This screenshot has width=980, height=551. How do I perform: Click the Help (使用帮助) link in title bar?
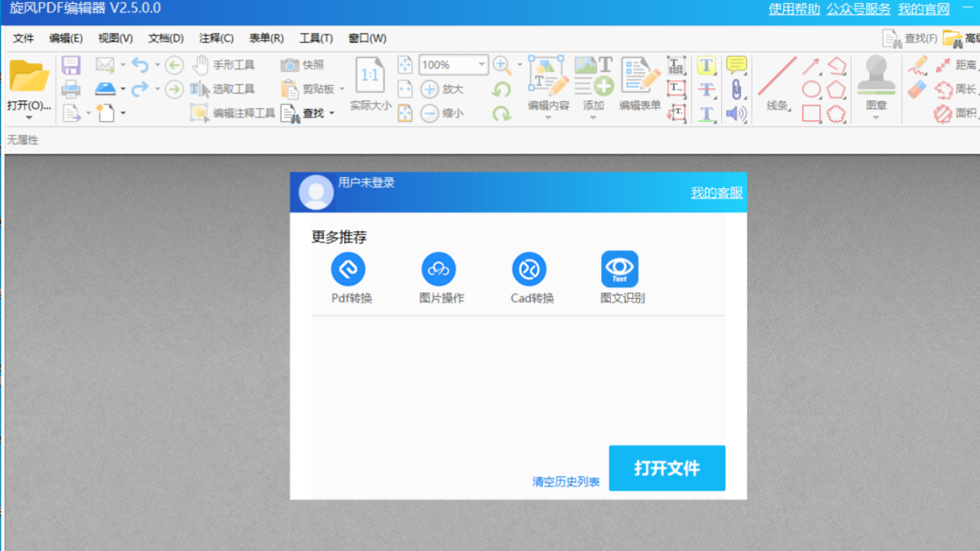(795, 9)
